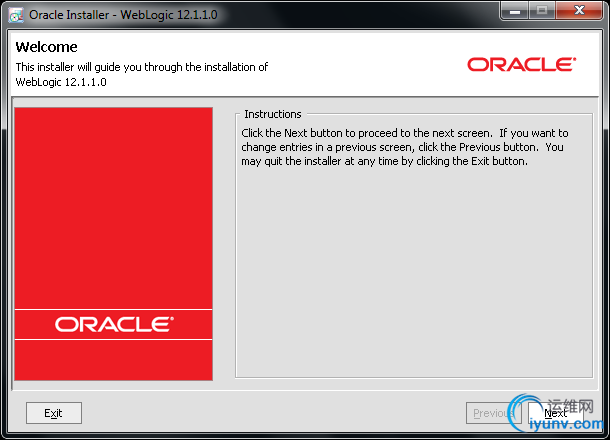Click the "may quit the installer at any time" line
Image resolution: width=610 pixels, height=440 pixels.
[384, 161]
